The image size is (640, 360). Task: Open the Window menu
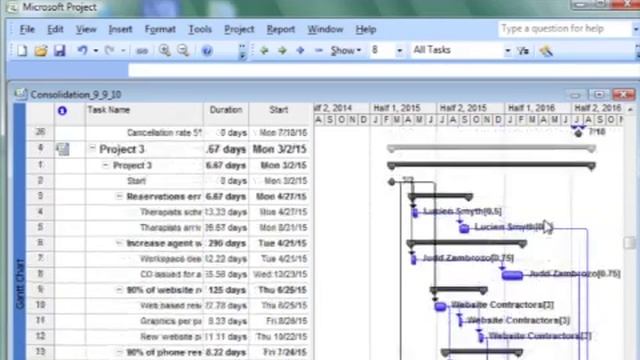(x=325, y=29)
